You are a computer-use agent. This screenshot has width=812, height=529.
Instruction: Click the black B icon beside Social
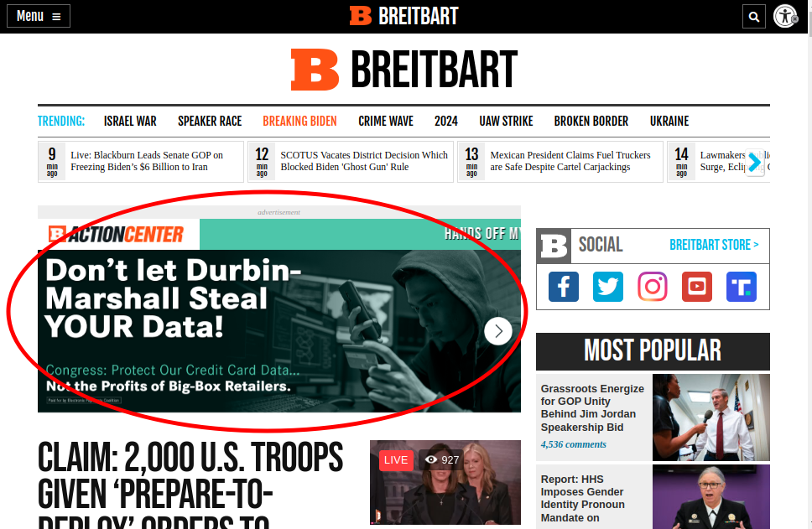(553, 246)
